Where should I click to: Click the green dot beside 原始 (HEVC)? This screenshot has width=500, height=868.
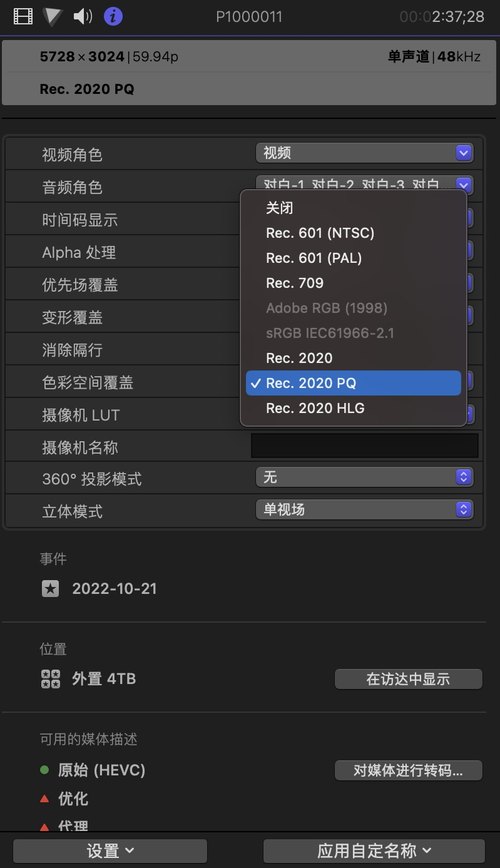click(x=44, y=769)
